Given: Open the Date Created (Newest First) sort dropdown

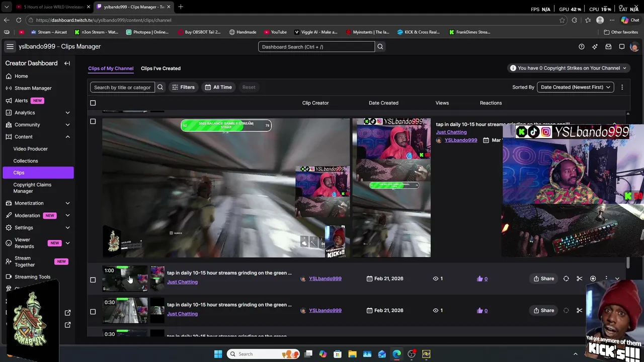Looking at the screenshot, I should pos(576,87).
